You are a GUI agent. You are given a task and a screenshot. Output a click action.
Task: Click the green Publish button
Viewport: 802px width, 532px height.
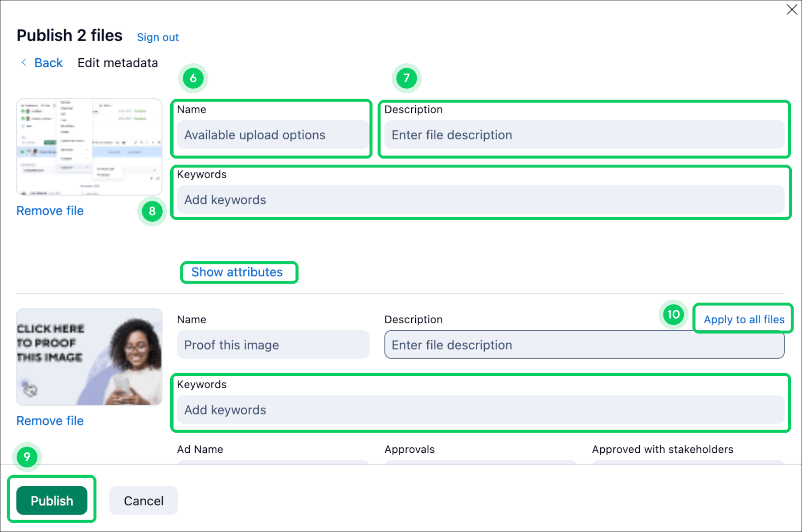click(x=52, y=501)
